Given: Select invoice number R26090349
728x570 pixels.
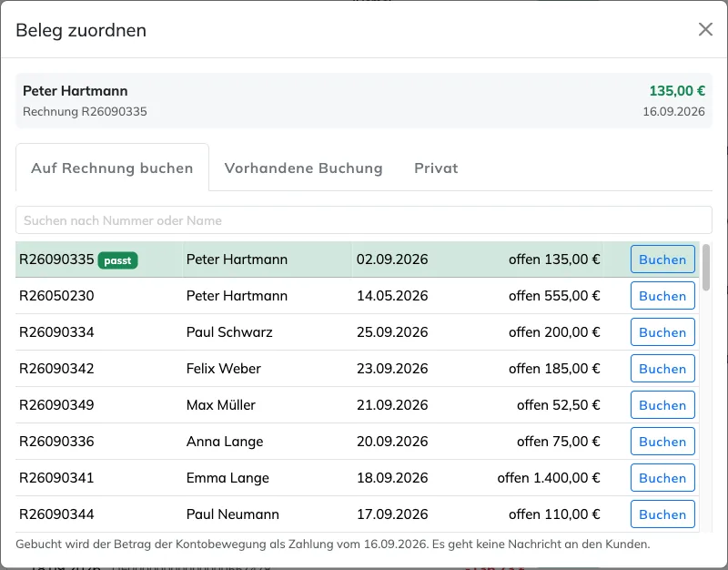Looking at the screenshot, I should pos(56,405).
